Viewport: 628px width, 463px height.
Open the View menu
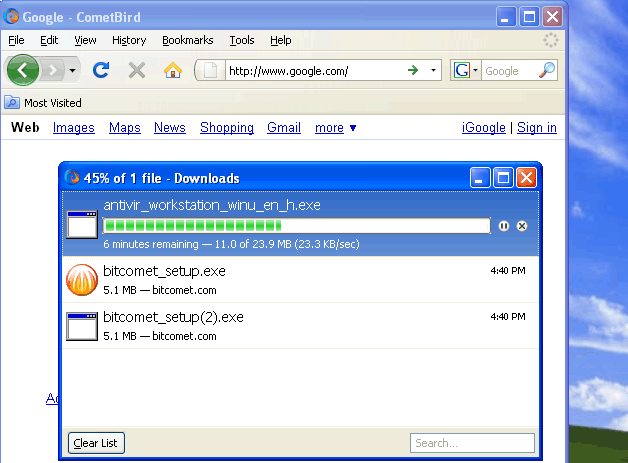tap(85, 40)
